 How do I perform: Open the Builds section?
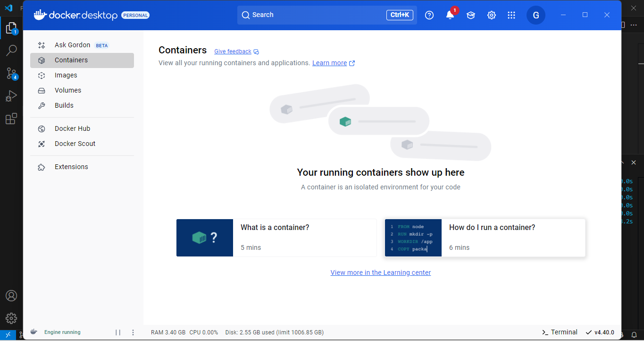point(82,105)
